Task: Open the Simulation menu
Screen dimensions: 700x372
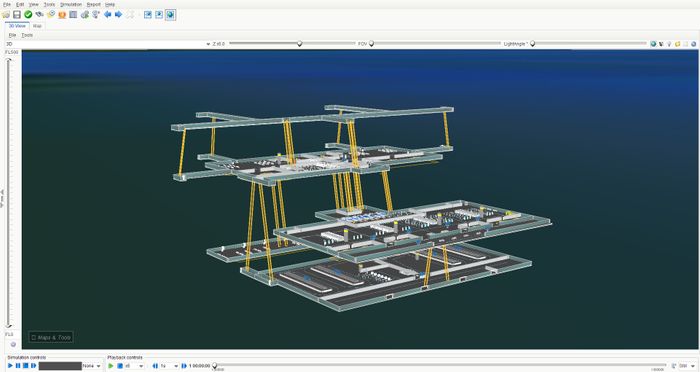Action: tap(71, 4)
